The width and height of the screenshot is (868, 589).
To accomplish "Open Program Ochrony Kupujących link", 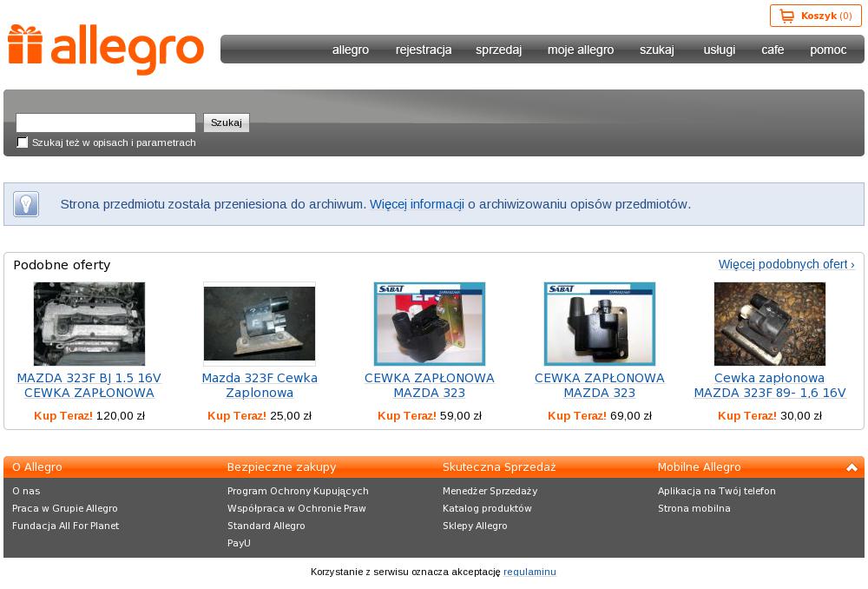I will [x=298, y=491].
